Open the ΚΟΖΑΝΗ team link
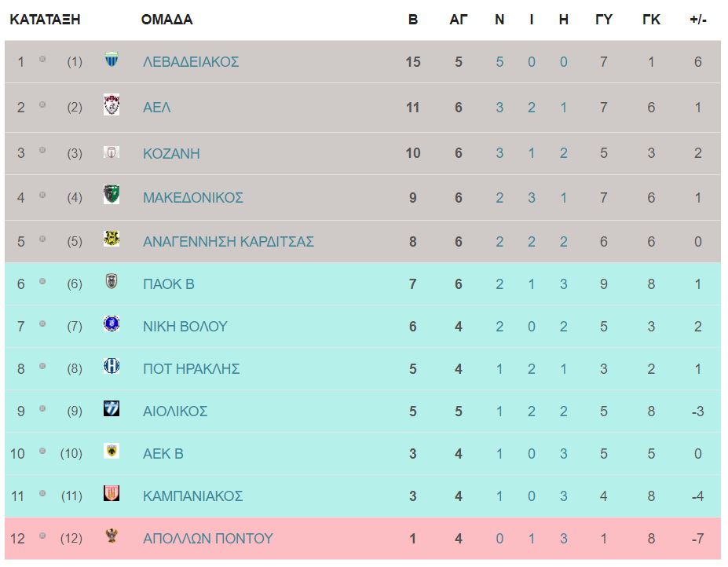 click(171, 154)
